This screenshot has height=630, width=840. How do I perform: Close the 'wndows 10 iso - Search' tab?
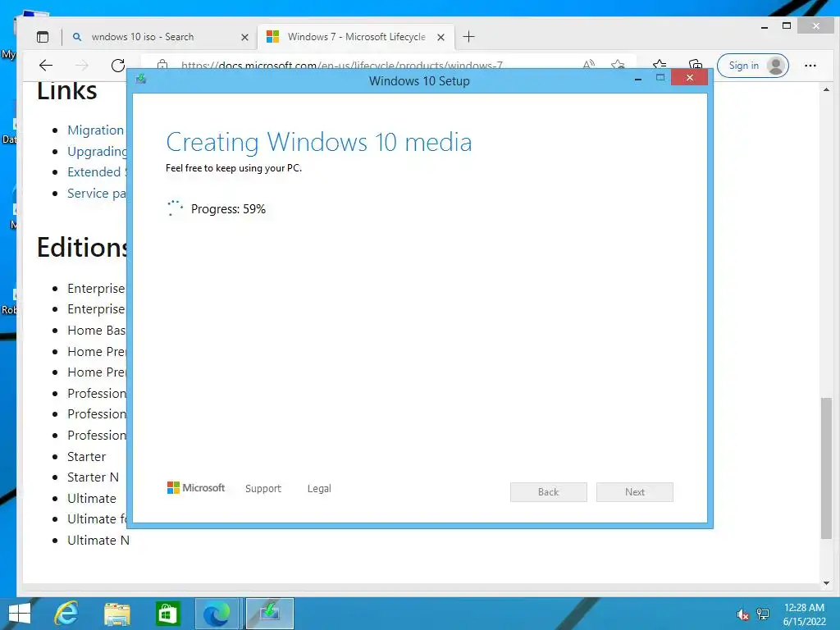(x=244, y=37)
